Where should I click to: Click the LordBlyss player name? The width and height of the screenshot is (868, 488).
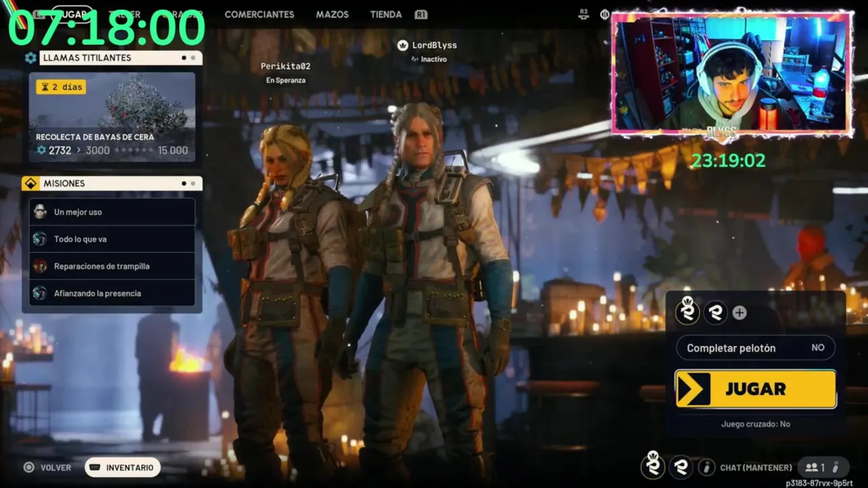click(435, 45)
